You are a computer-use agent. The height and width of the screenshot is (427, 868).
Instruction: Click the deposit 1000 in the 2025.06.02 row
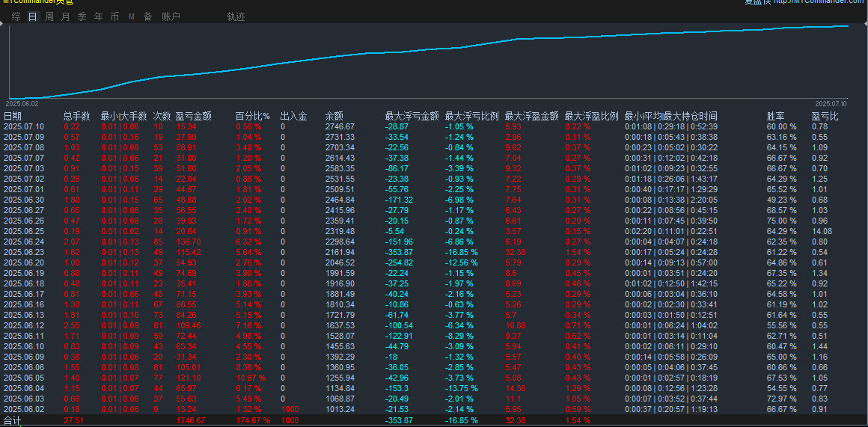tap(290, 409)
